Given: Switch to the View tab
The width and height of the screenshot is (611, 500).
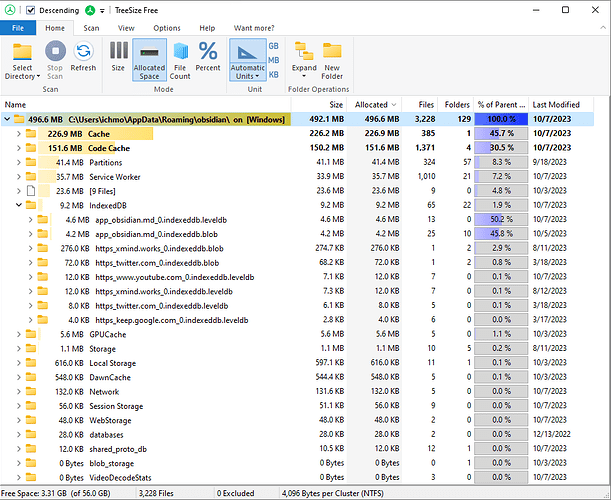Looking at the screenshot, I should pos(126,28).
